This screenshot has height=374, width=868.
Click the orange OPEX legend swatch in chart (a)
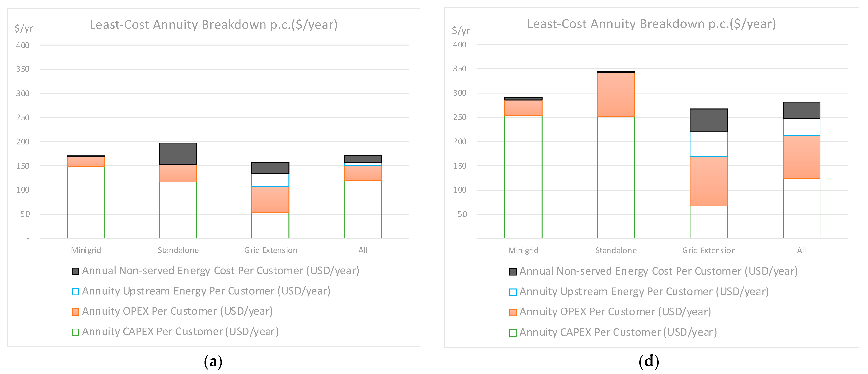coord(76,312)
